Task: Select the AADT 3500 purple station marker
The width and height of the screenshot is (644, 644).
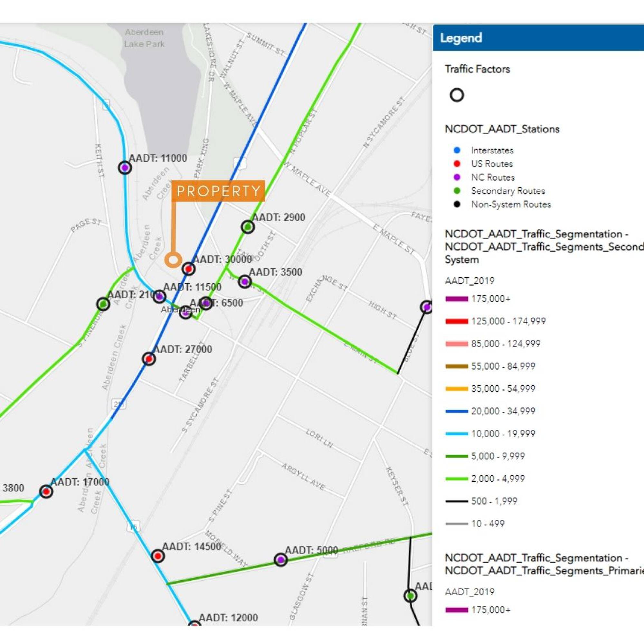Action: click(245, 282)
